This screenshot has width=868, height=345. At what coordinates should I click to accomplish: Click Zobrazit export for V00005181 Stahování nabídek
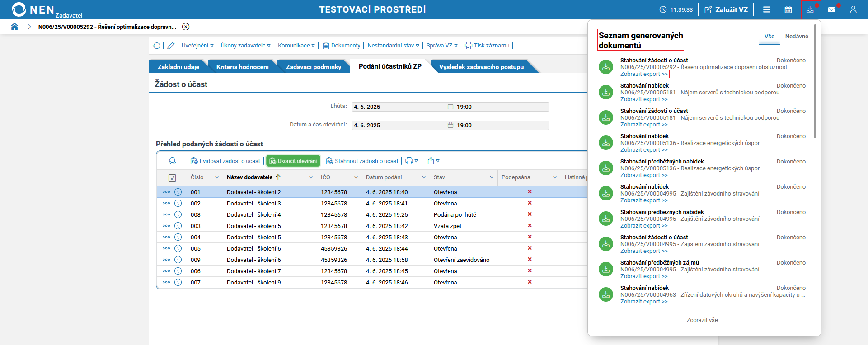[643, 99]
